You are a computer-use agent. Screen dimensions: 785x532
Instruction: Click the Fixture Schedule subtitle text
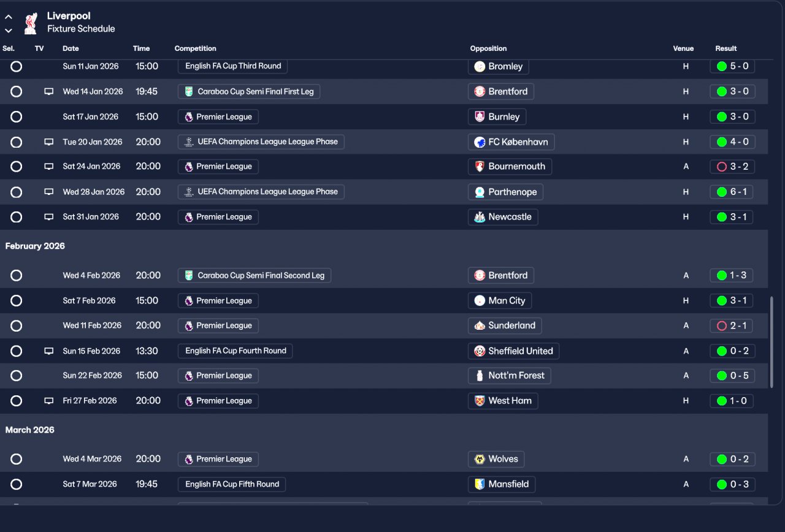coord(81,29)
